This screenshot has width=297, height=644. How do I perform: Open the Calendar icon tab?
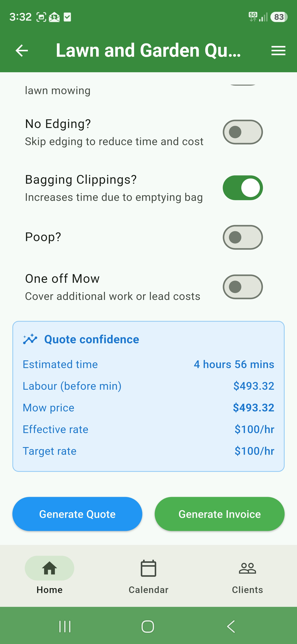pos(148,568)
